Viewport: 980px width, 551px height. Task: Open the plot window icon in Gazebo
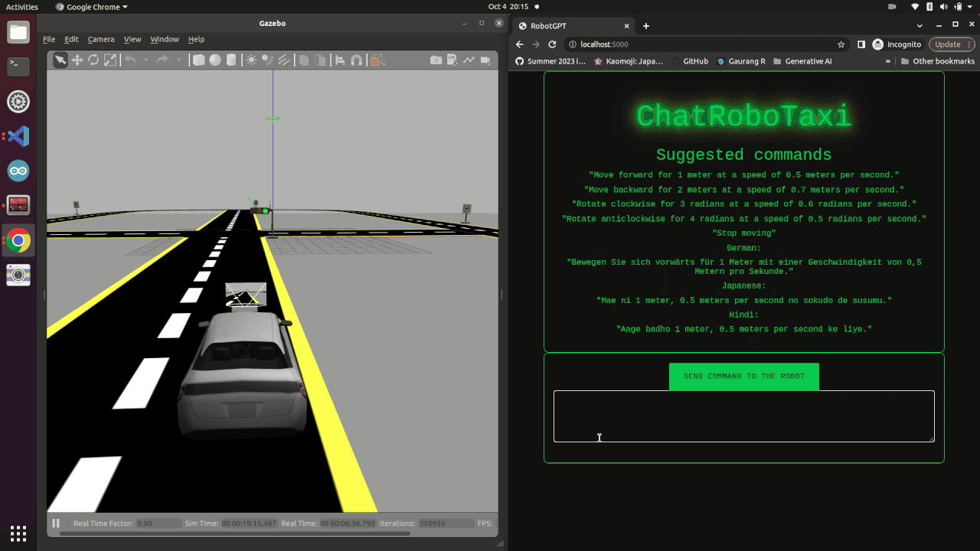tap(469, 60)
